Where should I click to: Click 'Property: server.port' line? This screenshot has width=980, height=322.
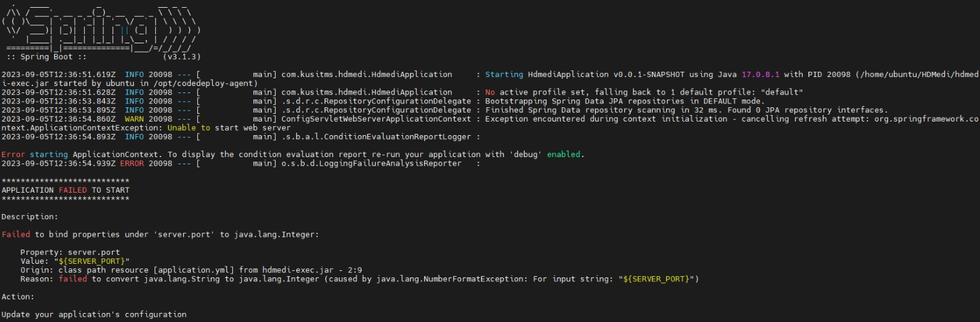click(70, 252)
